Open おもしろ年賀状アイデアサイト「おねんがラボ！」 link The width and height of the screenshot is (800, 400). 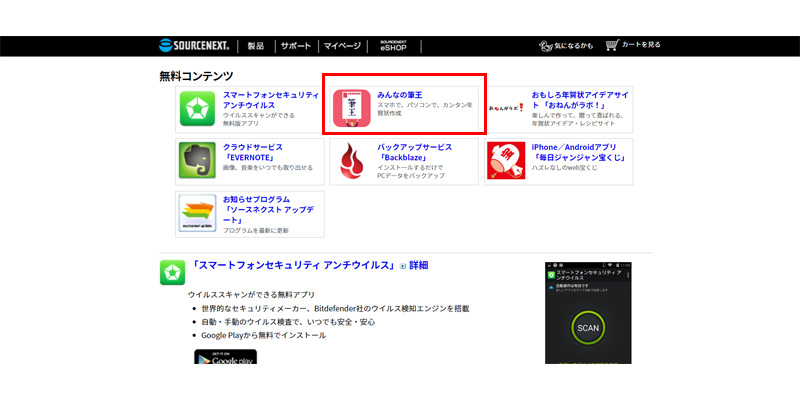pos(580,100)
